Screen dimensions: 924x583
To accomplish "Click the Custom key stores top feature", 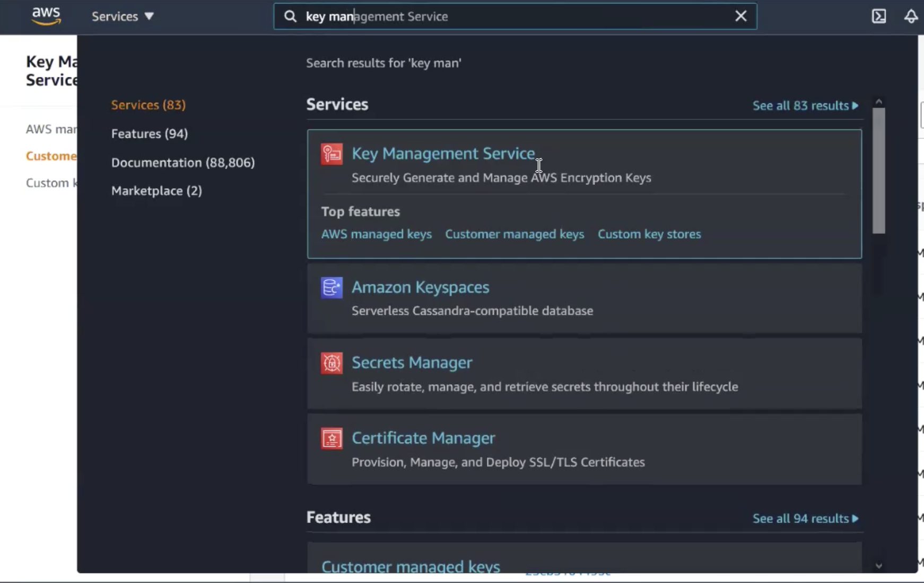I will tap(649, 234).
